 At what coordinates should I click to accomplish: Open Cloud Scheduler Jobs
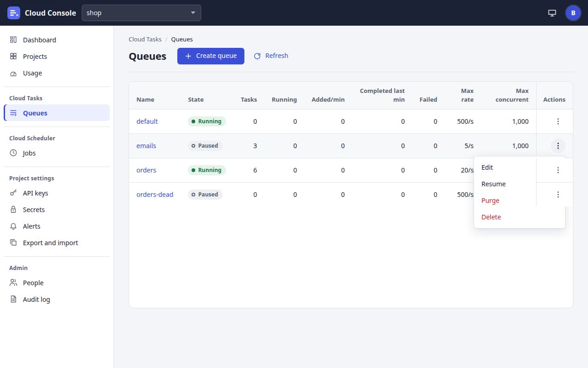point(57,153)
